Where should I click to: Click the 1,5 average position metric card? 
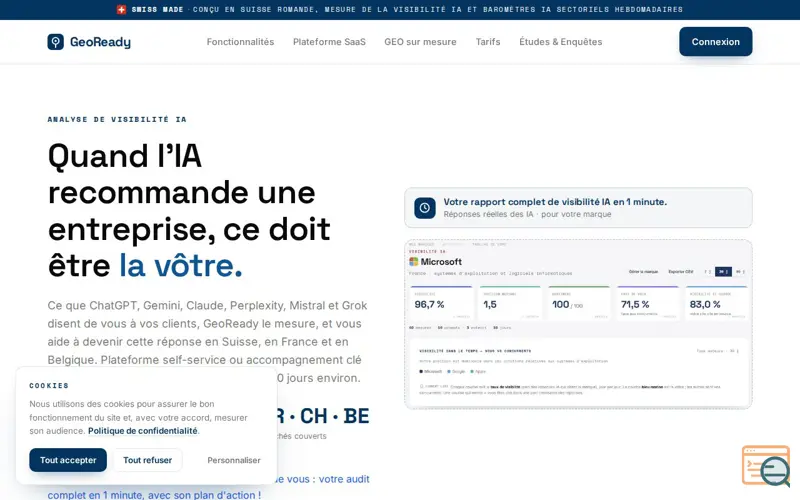(510, 303)
